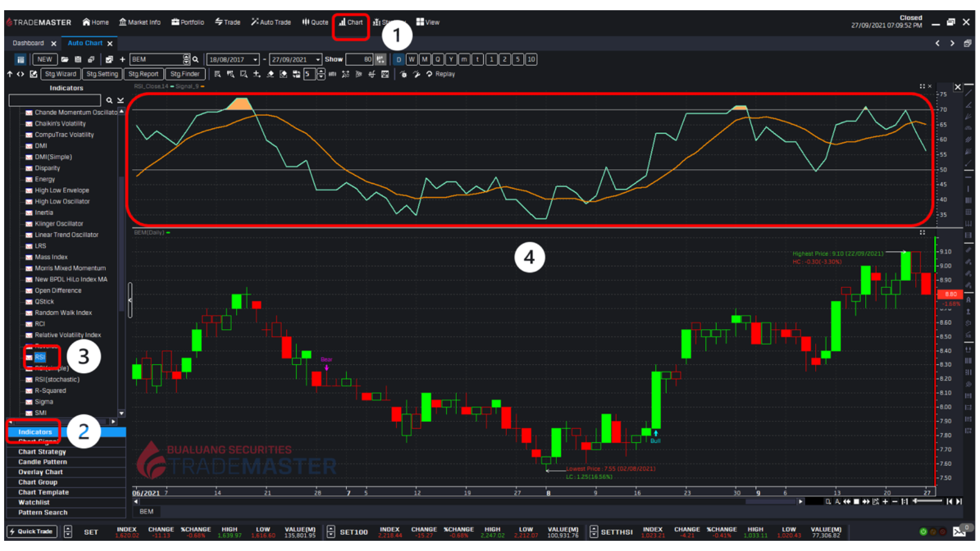Switch the timeframe to Weekly with W toggle
Screen dimensions: 980x551
coord(411,59)
